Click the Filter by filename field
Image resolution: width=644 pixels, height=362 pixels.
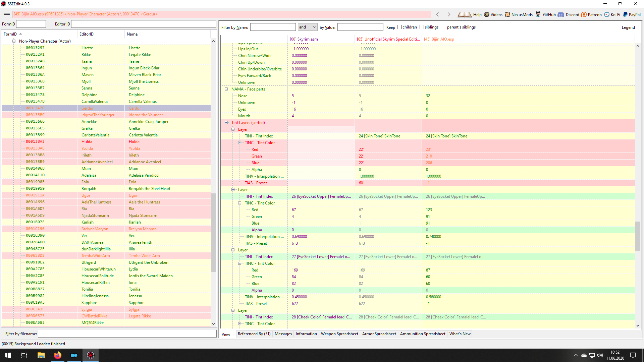pyautogui.click(x=127, y=334)
